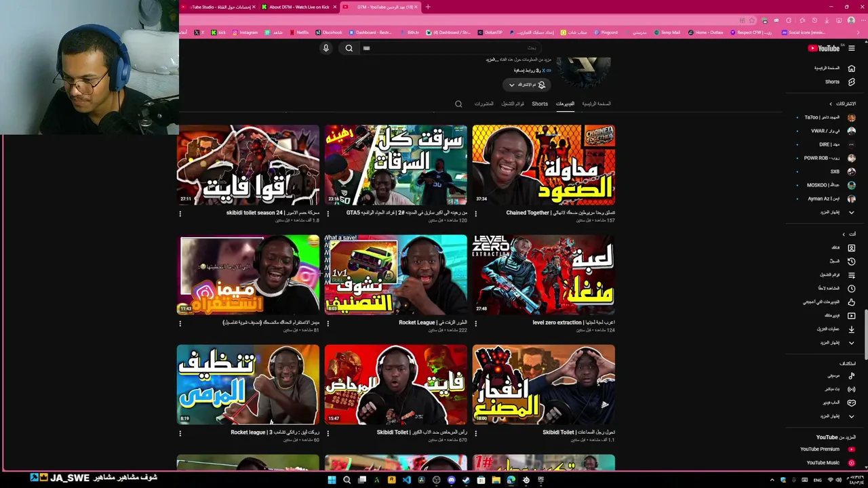The image size is (868, 488).
Task: Click the YouTube search input field
Action: pos(451,48)
